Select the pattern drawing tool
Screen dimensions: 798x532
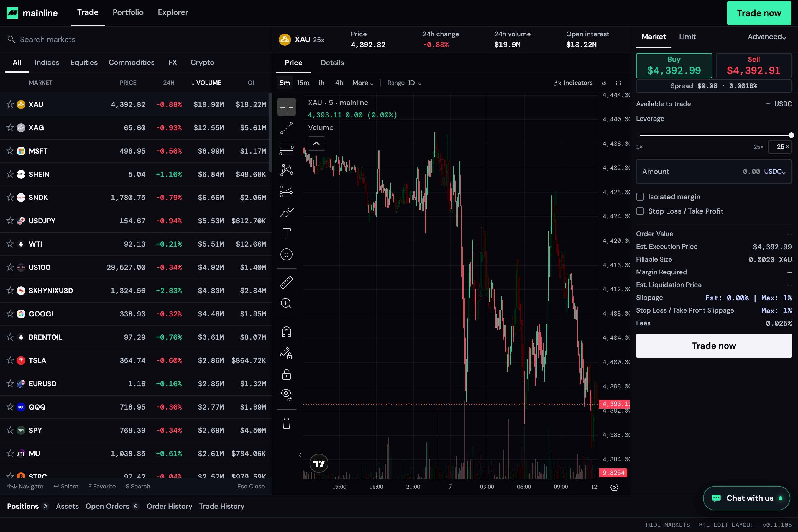(x=286, y=170)
